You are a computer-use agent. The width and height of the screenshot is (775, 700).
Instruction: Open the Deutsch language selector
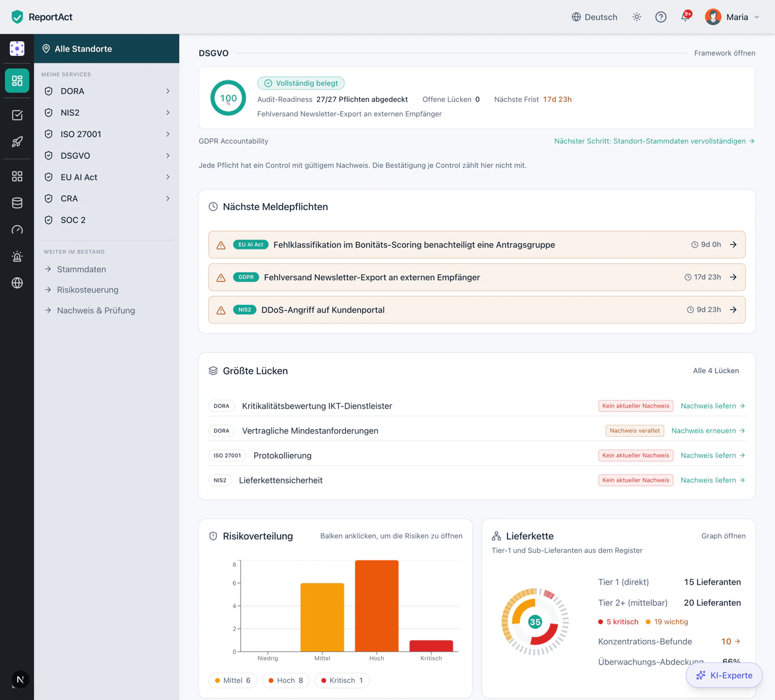[595, 17]
